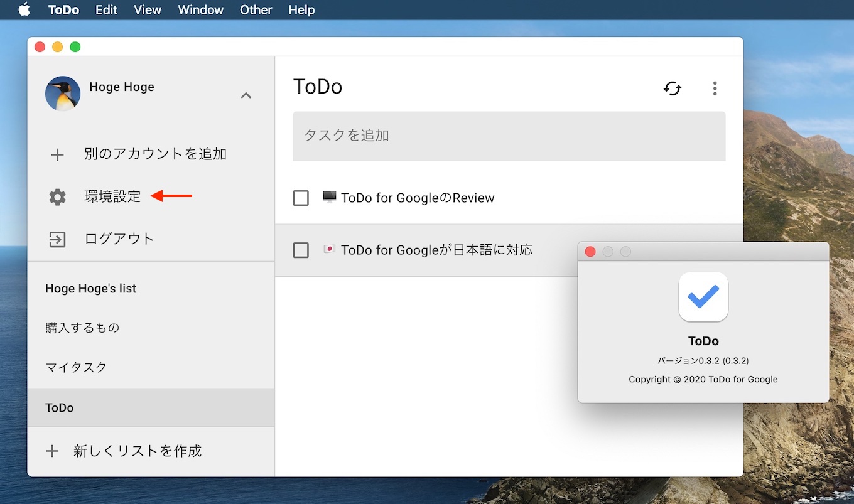Viewport: 854px width, 504px height.
Task: Click the Hoge Hoge penguin avatar
Action: pos(63,94)
